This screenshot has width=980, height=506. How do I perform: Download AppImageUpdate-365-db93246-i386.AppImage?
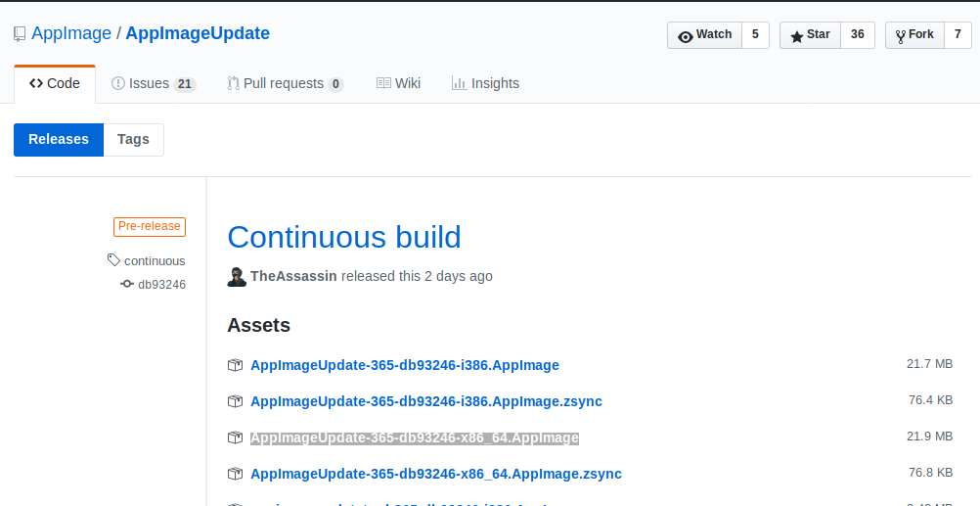pos(404,365)
